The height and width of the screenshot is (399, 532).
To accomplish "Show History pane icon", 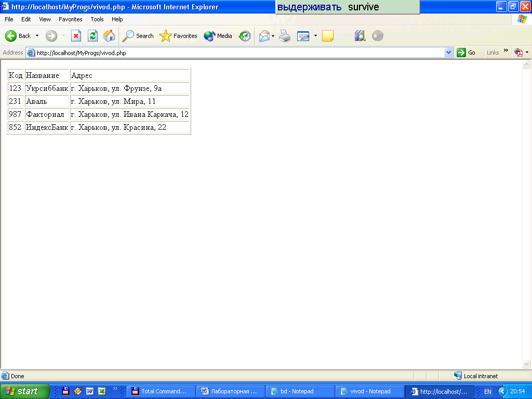I will tap(245, 36).
